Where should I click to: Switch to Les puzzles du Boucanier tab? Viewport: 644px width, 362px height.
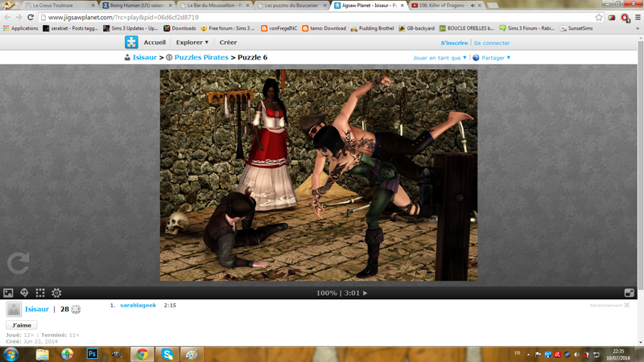point(292,6)
